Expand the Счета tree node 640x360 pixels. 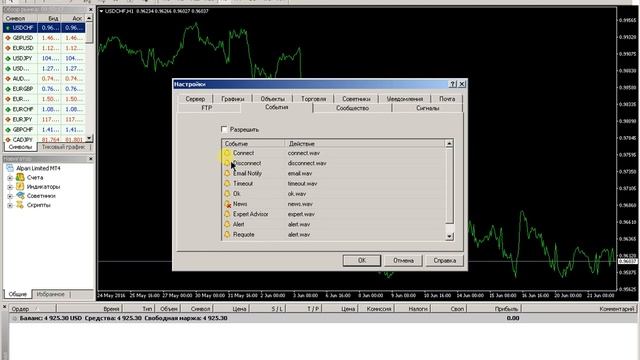click(x=10, y=178)
